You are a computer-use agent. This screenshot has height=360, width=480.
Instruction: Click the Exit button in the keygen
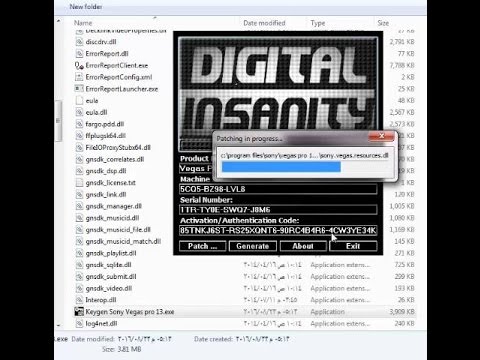coord(353,246)
